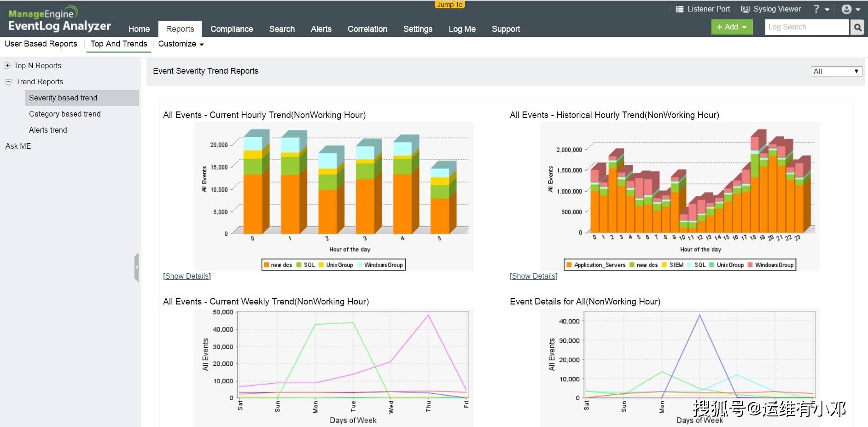Screen dimensions: 868x427
Task: Open the help question mark menu
Action: (x=821, y=9)
